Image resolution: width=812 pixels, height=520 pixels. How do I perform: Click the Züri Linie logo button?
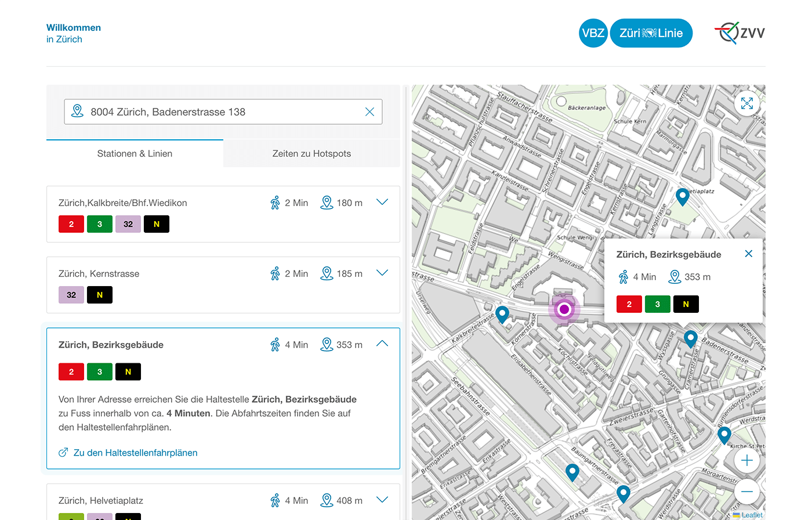tap(651, 33)
